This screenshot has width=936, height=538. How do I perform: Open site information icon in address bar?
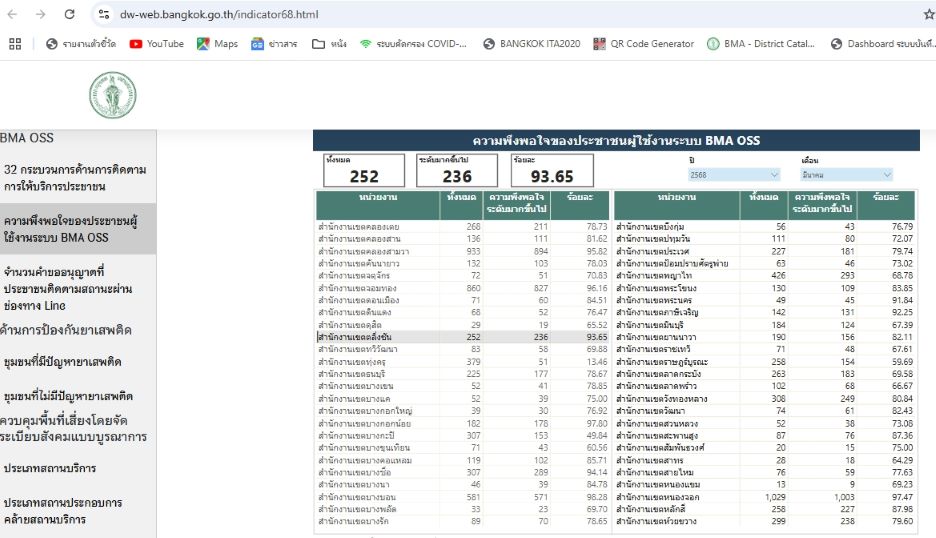(x=104, y=14)
